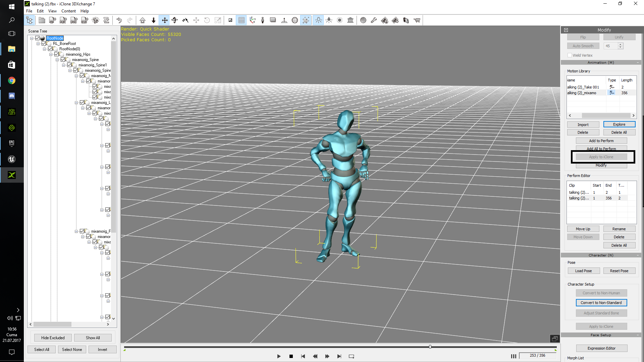Collapse the mixamorig_Hips tree node
The width and height of the screenshot is (644, 362).
(x=51, y=54)
